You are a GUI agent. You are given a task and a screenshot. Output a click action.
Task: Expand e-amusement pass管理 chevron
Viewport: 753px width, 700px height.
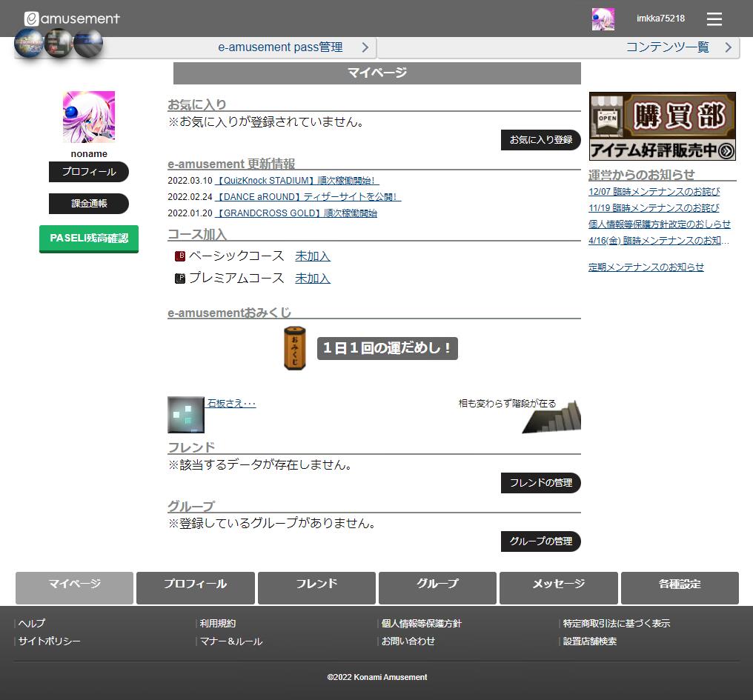click(x=365, y=47)
